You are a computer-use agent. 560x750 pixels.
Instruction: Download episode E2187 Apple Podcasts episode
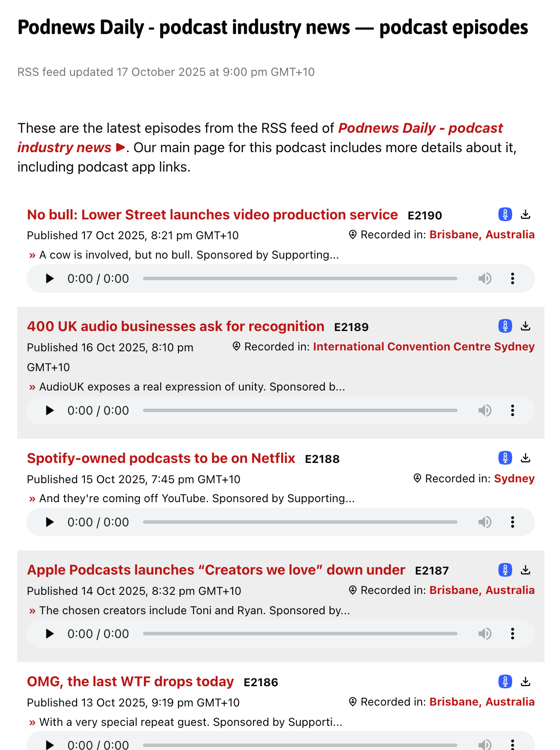525,570
